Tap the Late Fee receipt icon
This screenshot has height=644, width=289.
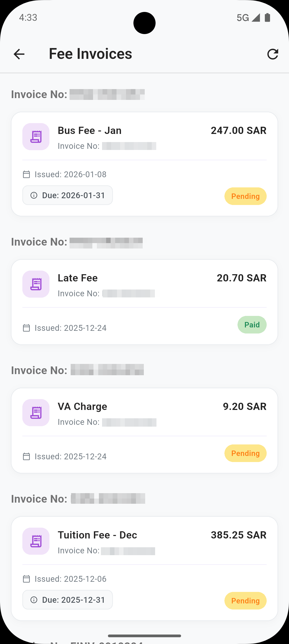(36, 284)
